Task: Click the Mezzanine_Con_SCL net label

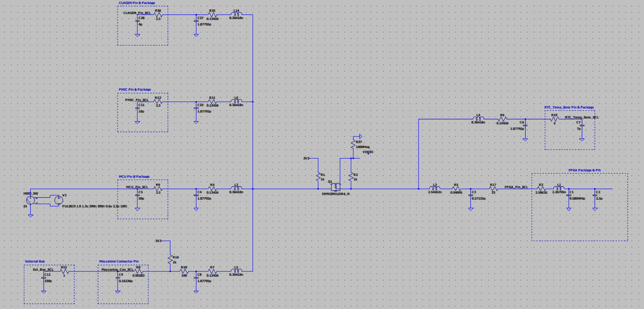Action: [x=118, y=270]
